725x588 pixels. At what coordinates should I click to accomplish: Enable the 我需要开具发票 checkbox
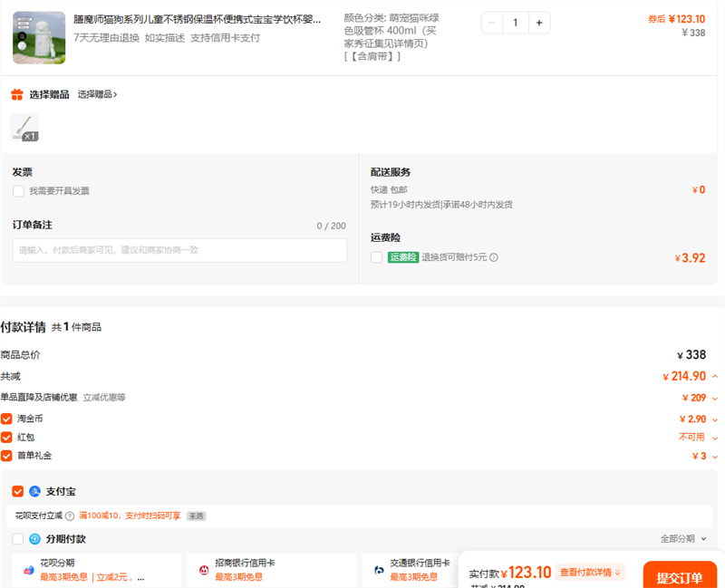click(18, 191)
